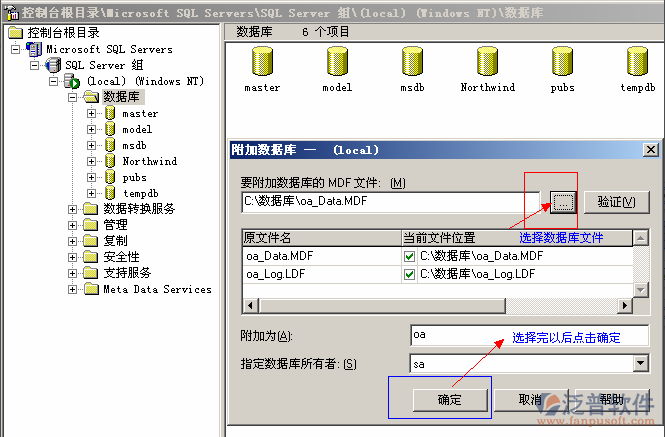Open the master database icon in right pane
The height and width of the screenshot is (437, 665).
[x=262, y=61]
